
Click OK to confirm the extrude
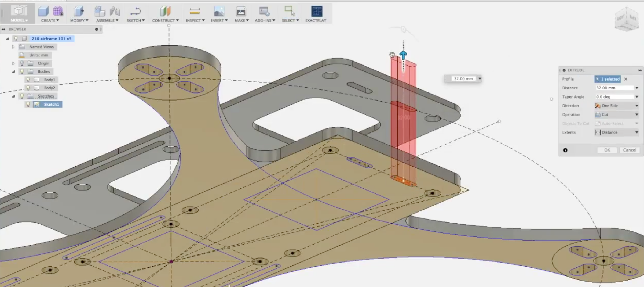[x=607, y=150]
